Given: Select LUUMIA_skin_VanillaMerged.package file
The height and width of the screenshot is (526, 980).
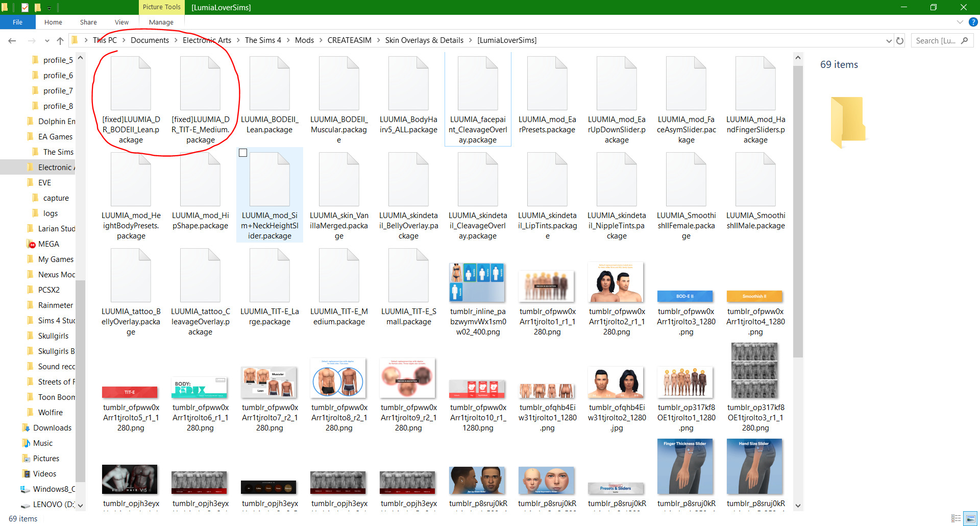Looking at the screenshot, I should tap(339, 196).
